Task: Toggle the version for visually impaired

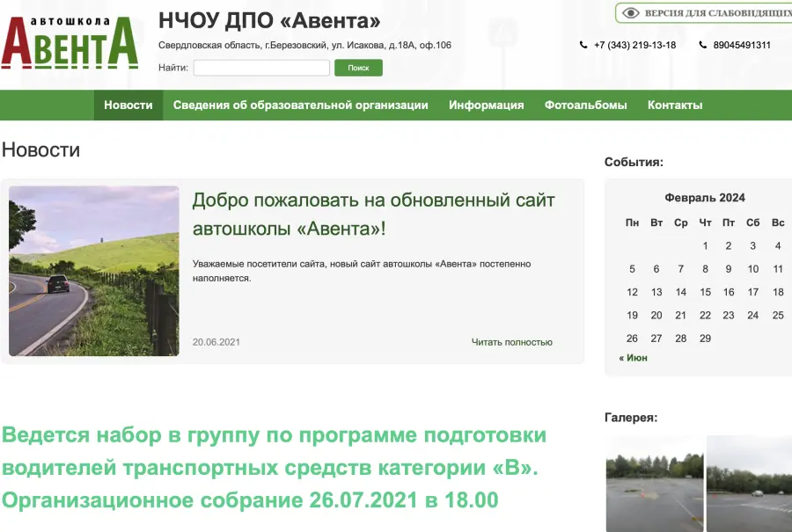Action: pyautogui.click(x=704, y=13)
